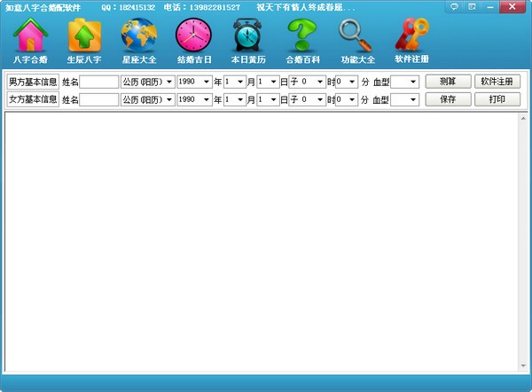
Task: Open the 星座大全 globe icon
Action: click(139, 41)
